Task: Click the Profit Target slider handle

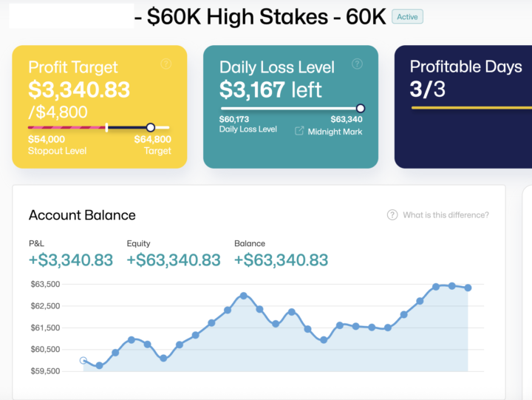Action: click(151, 127)
